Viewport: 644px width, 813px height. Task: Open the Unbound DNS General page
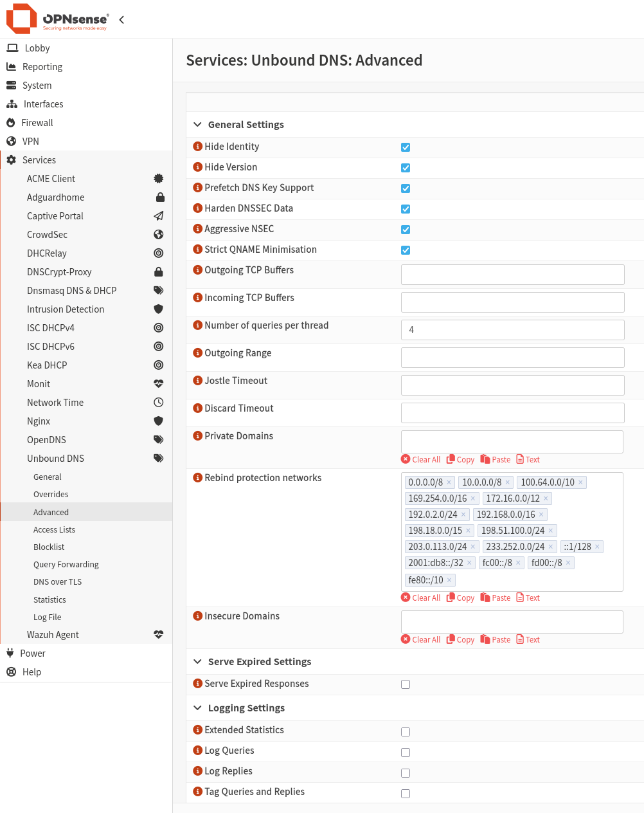point(48,477)
